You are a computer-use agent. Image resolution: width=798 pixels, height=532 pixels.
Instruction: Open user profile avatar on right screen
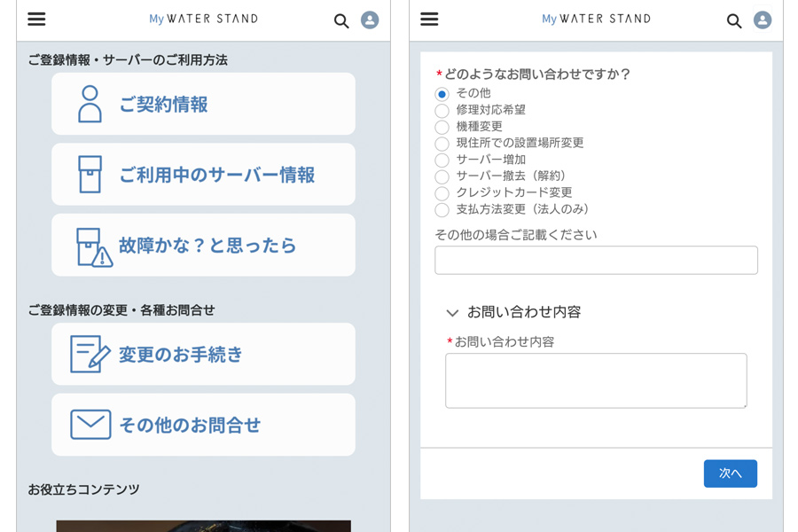pos(763,20)
